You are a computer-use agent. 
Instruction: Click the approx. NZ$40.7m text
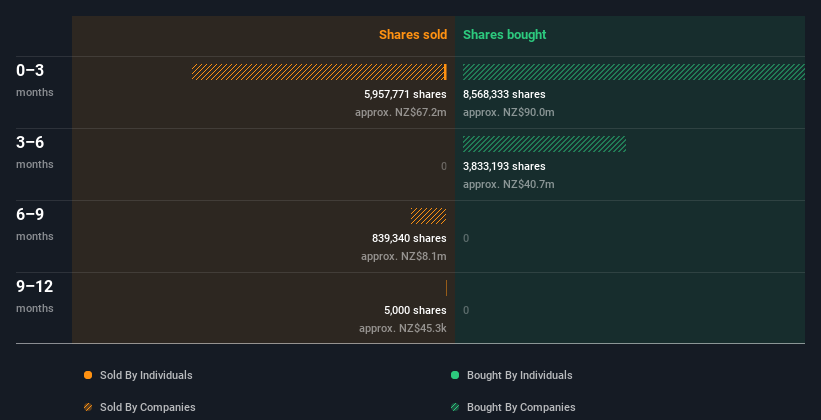(x=508, y=184)
